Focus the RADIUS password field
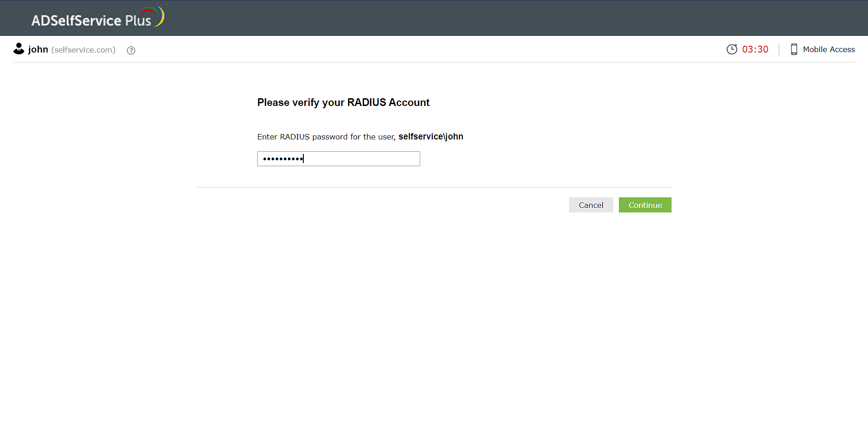The height and width of the screenshot is (422, 868). [x=339, y=158]
